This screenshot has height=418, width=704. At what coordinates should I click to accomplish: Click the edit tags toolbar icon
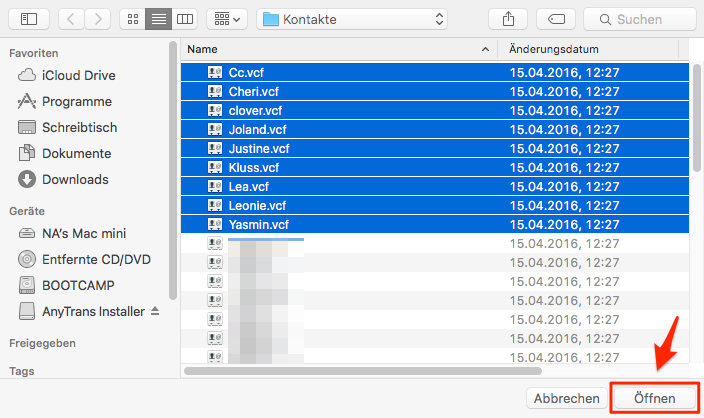pyautogui.click(x=556, y=19)
